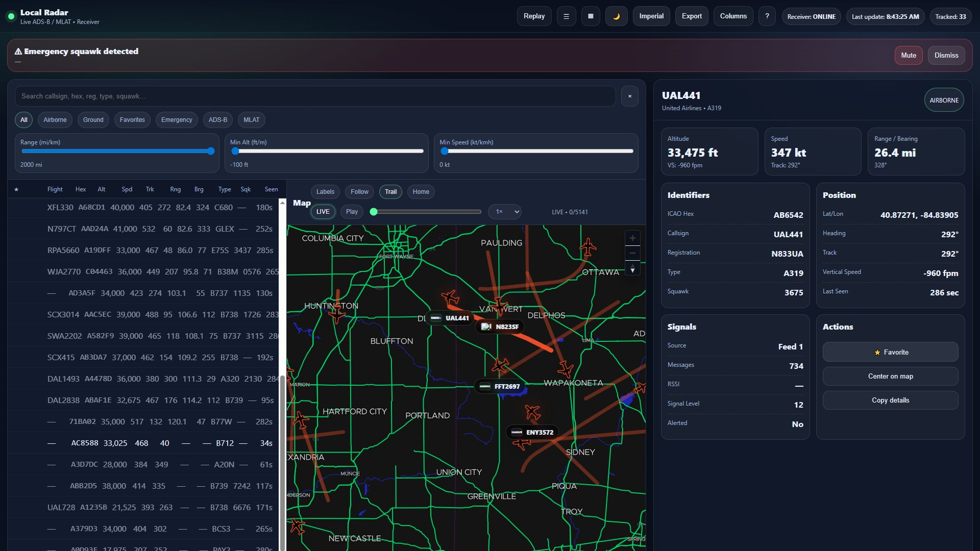Click the UAL441 aircraft icon on the map
This screenshot has width=980, height=551.
point(450,297)
